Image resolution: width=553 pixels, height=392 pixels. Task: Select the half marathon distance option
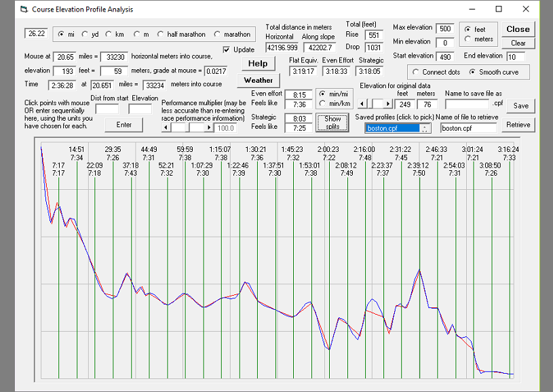tap(161, 34)
